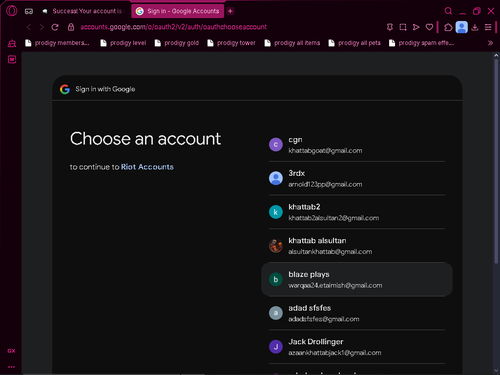Open the sidebar messenger icon below GX Corner

[12, 59]
